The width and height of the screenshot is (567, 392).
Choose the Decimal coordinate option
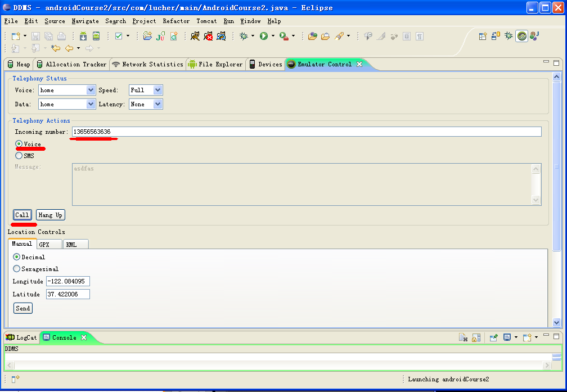point(17,257)
